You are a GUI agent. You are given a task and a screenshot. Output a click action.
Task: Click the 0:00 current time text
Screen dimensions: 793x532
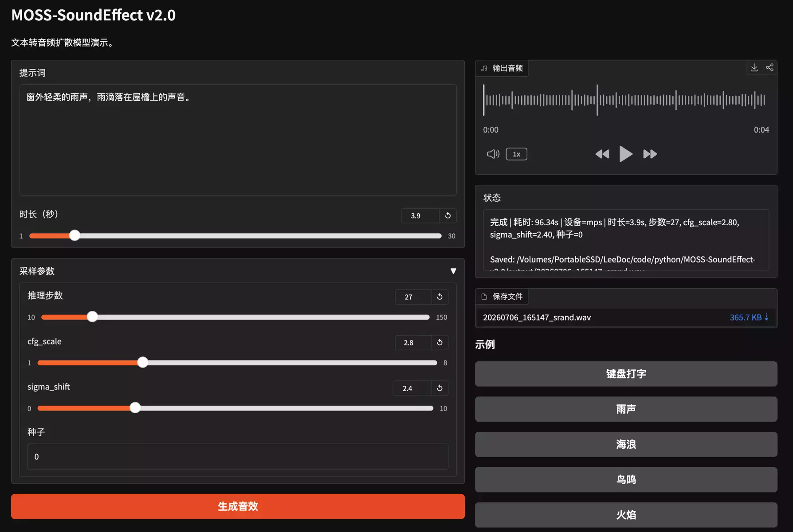pyautogui.click(x=491, y=130)
